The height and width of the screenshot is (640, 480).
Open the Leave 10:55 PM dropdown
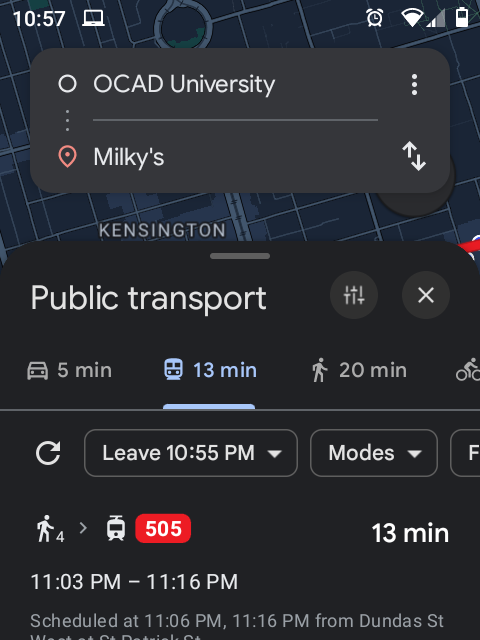pos(191,453)
